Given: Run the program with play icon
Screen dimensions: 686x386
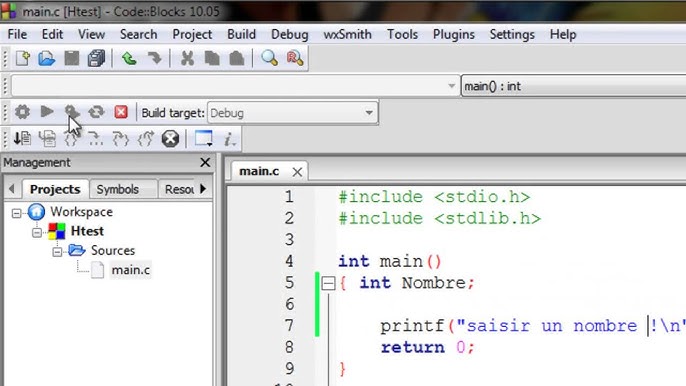Looking at the screenshot, I should pyautogui.click(x=47, y=112).
